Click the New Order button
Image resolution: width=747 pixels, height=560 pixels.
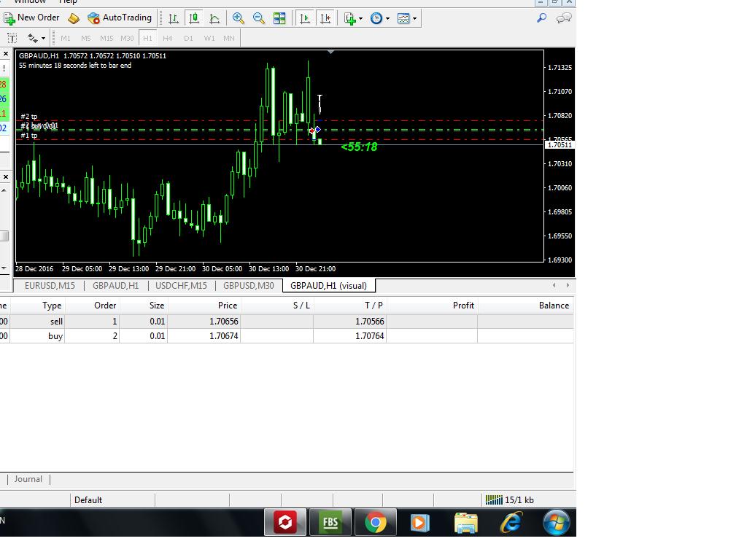tap(31, 18)
